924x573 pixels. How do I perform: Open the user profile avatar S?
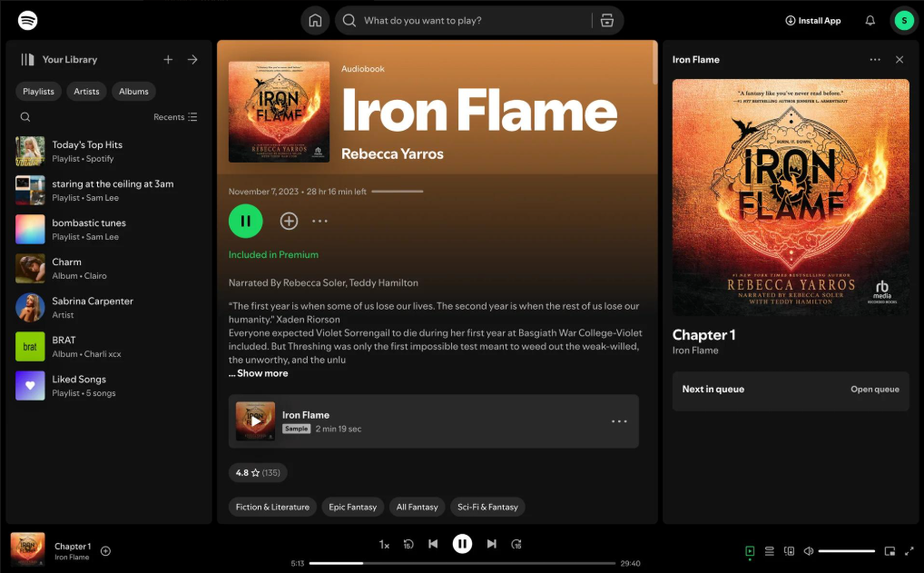904,21
